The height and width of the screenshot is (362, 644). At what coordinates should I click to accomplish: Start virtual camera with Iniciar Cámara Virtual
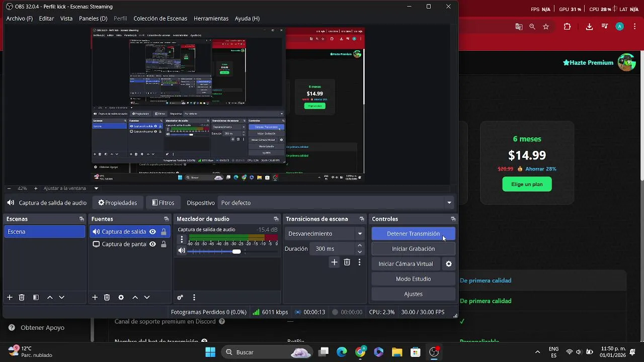(x=406, y=264)
